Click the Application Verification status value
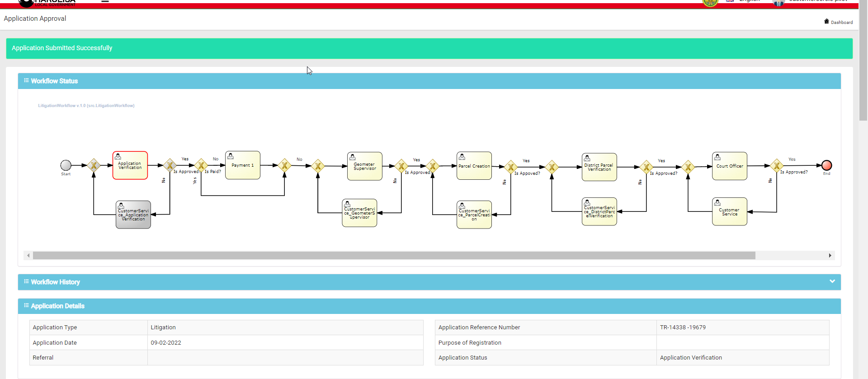Viewport: 868px width, 379px height. (x=691, y=358)
